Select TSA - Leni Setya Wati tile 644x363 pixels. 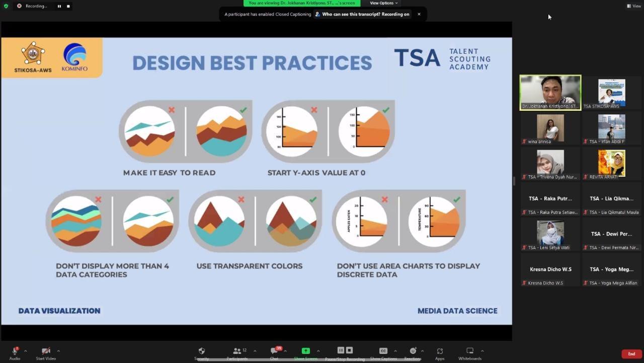550,234
